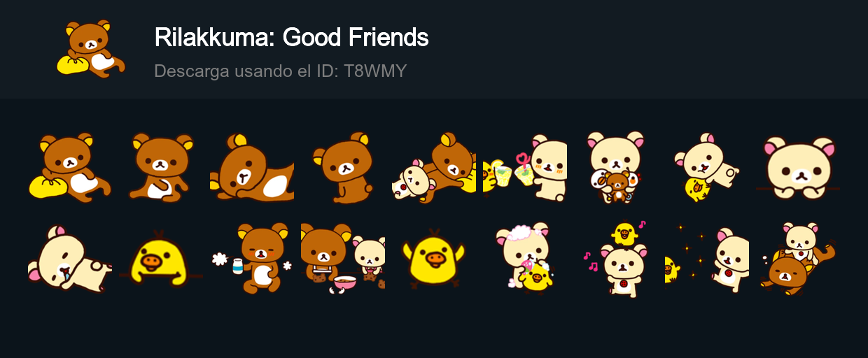The height and width of the screenshot is (358, 868).
Task: Select brown bear sitting with back turned sticker
Action: click(x=343, y=168)
